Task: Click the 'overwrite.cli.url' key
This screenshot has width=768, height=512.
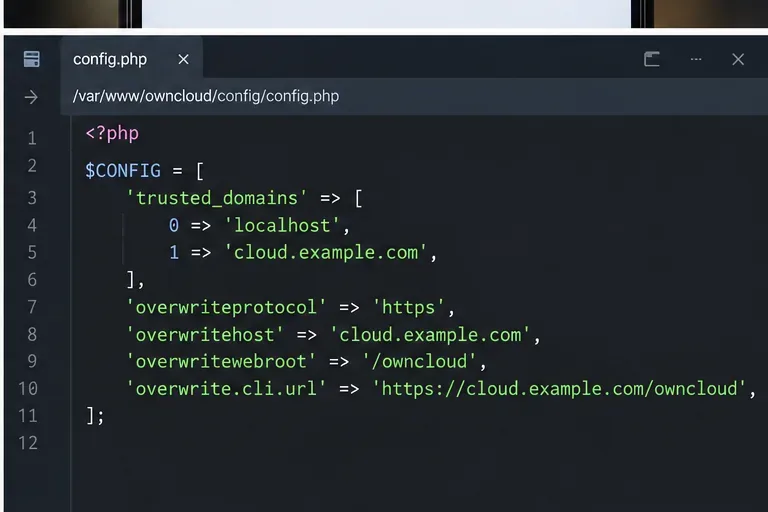Action: [226, 389]
